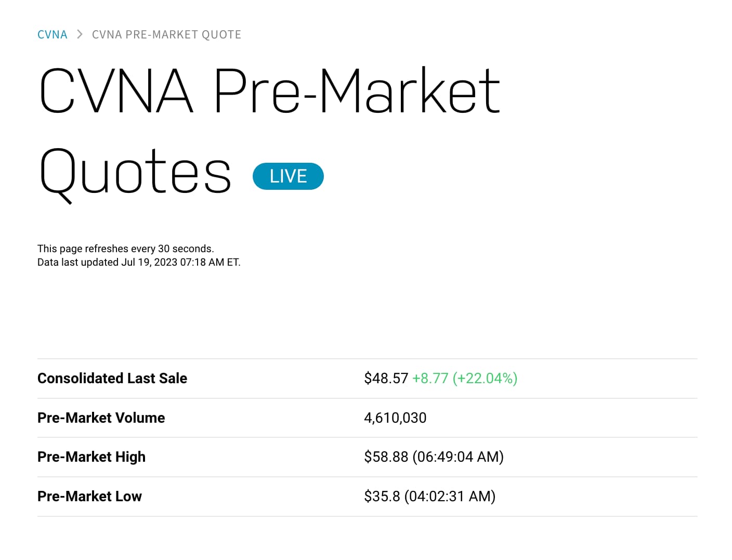Select the Consolidated Last Sale label
Screen dimensions: 732x560
pos(112,378)
